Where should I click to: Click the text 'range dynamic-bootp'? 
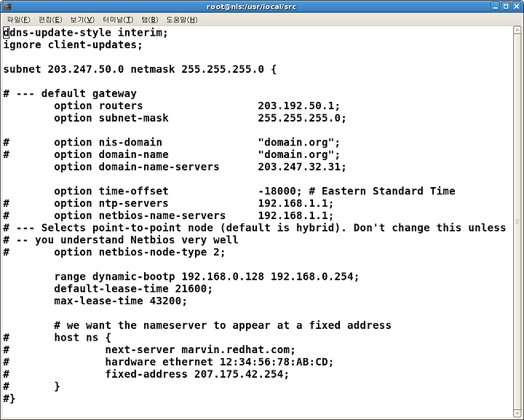coord(114,277)
